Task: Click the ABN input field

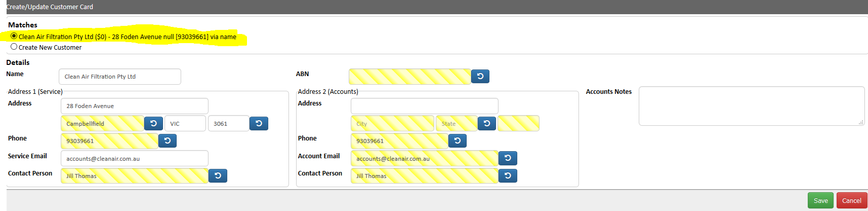Action: pyautogui.click(x=409, y=77)
